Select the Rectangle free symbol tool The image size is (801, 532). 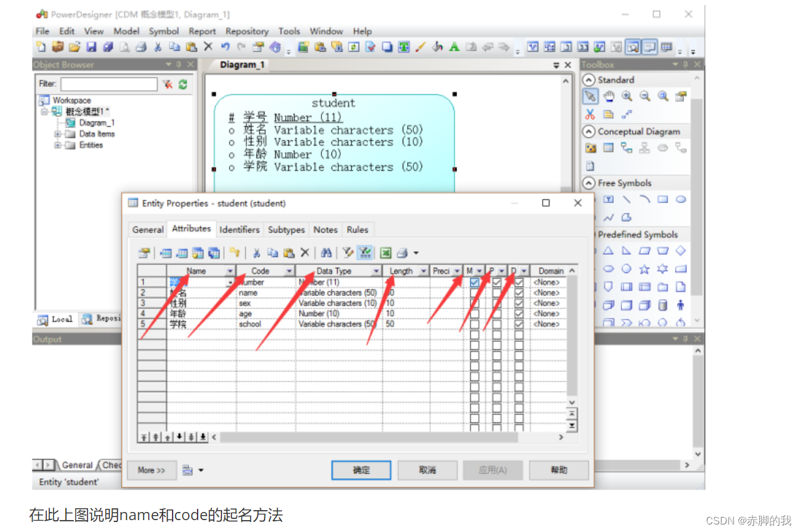click(x=663, y=199)
